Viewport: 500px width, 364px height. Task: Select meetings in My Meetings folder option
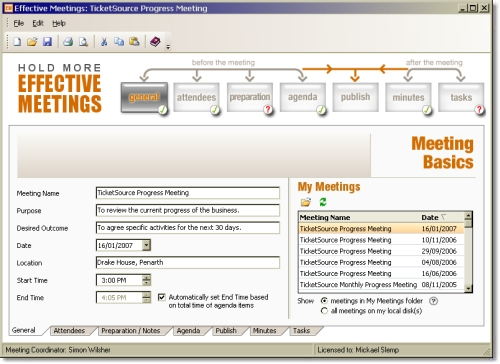[324, 301]
